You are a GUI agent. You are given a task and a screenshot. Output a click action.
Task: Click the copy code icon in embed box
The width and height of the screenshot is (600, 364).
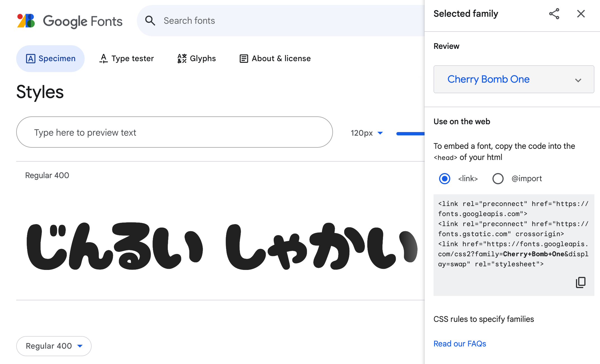click(x=581, y=283)
